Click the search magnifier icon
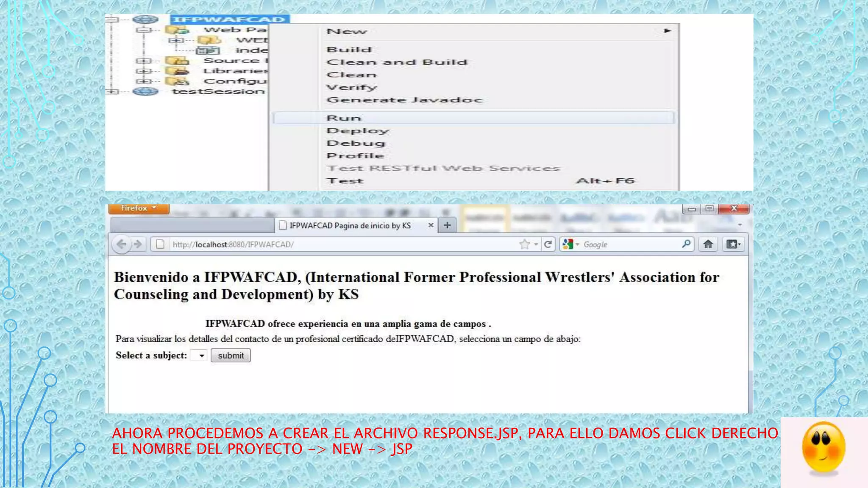Screen dimensions: 868x488 pyautogui.click(x=686, y=244)
